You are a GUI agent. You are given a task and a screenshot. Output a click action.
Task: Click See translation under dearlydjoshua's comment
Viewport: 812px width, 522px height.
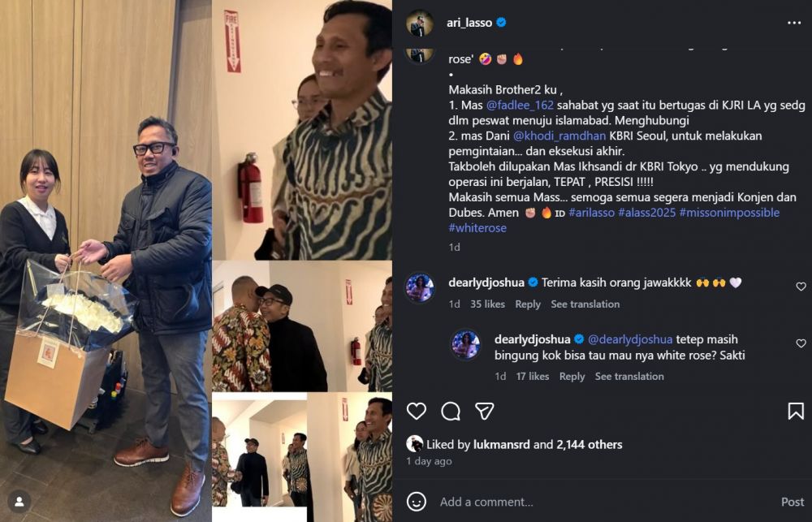tap(587, 304)
